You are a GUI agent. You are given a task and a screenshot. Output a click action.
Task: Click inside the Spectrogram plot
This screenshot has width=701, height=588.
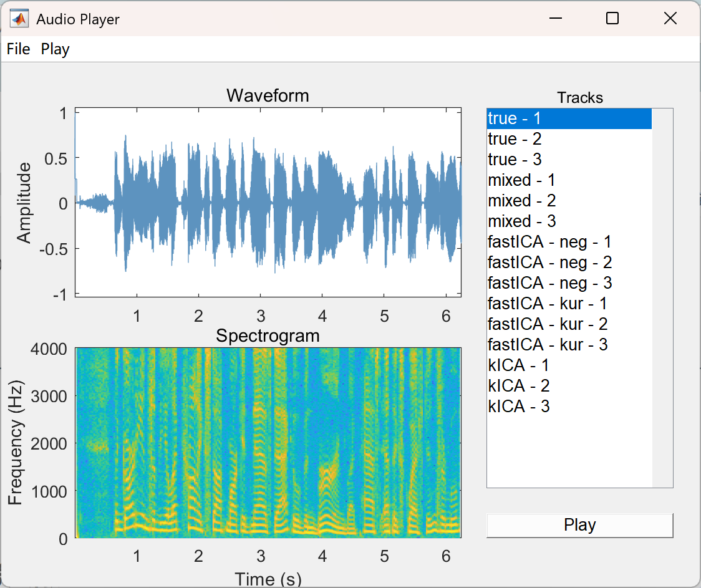pos(268,443)
